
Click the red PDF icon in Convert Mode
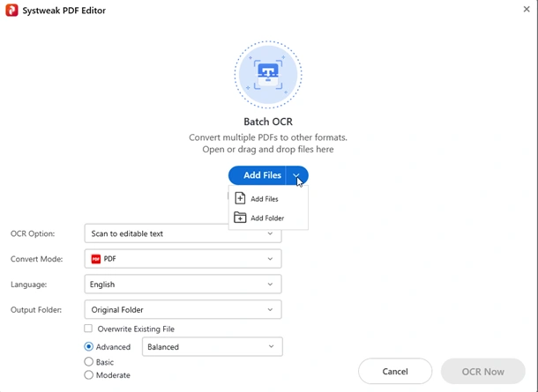96,259
